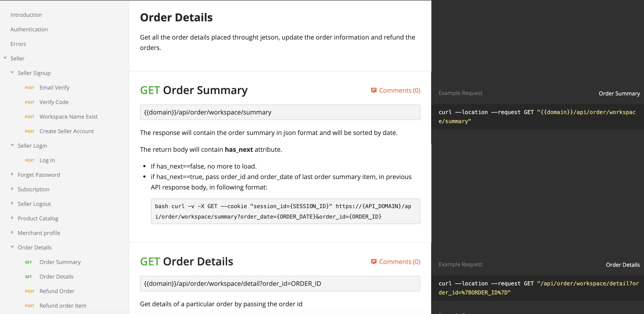Select POST Email Verify request
The width and height of the screenshot is (644, 314).
[x=54, y=87]
